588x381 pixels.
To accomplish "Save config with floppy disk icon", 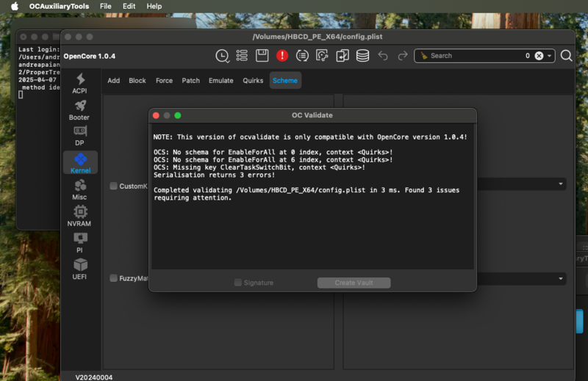I will [x=262, y=56].
